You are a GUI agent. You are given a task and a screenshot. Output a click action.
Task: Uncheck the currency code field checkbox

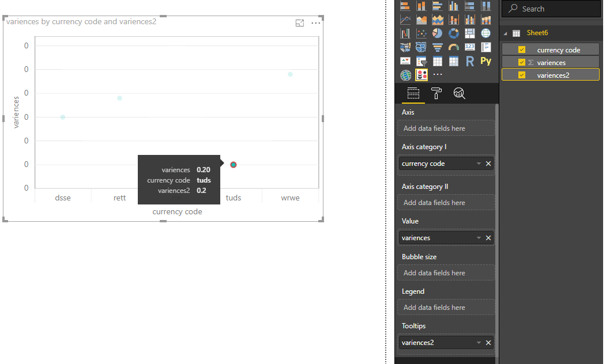(x=522, y=50)
